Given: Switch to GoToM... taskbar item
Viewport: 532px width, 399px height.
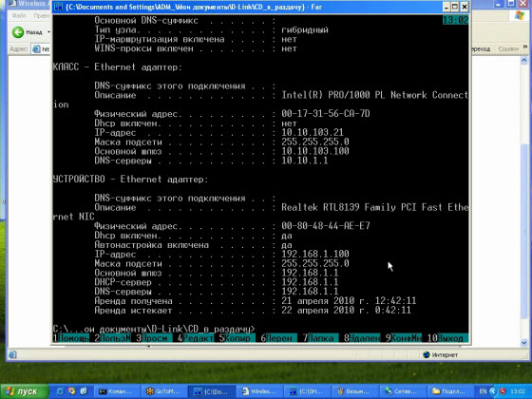Looking at the screenshot, I should [162, 391].
